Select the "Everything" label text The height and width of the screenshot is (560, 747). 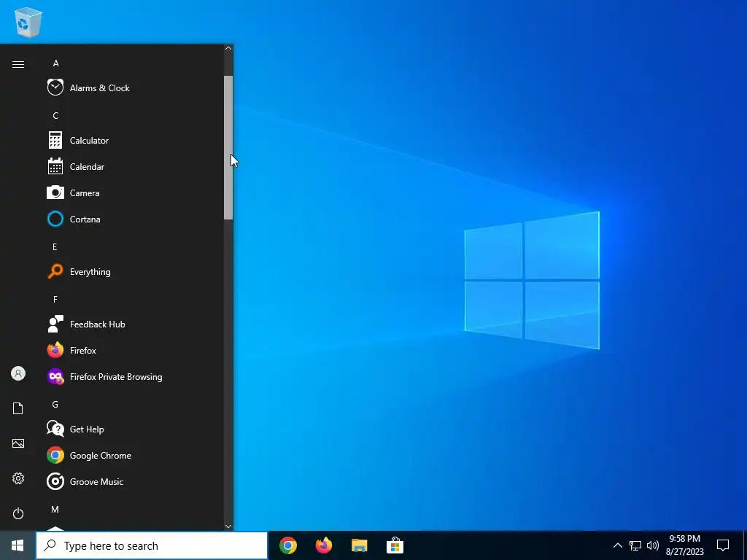click(x=90, y=272)
